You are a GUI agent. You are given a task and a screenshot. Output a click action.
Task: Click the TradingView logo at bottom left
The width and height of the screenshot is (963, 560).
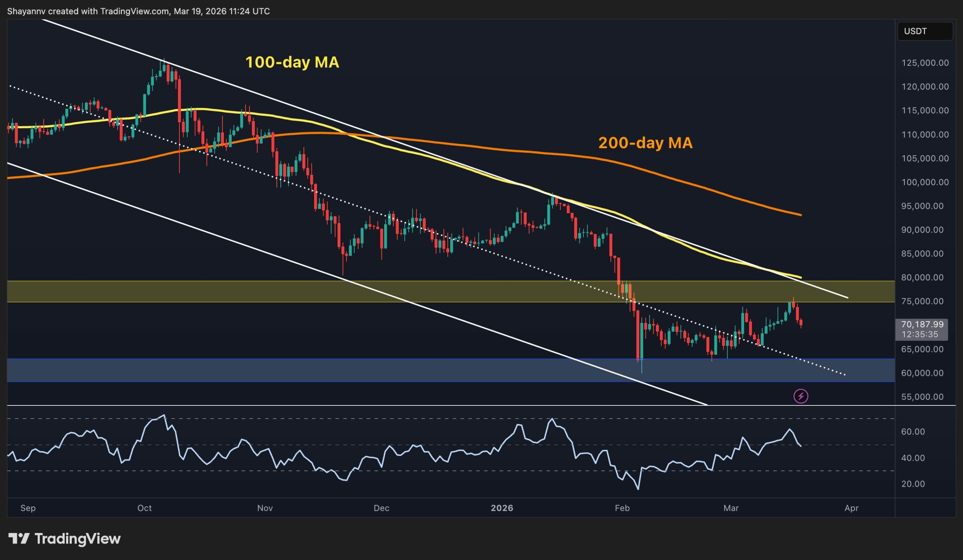point(65,539)
